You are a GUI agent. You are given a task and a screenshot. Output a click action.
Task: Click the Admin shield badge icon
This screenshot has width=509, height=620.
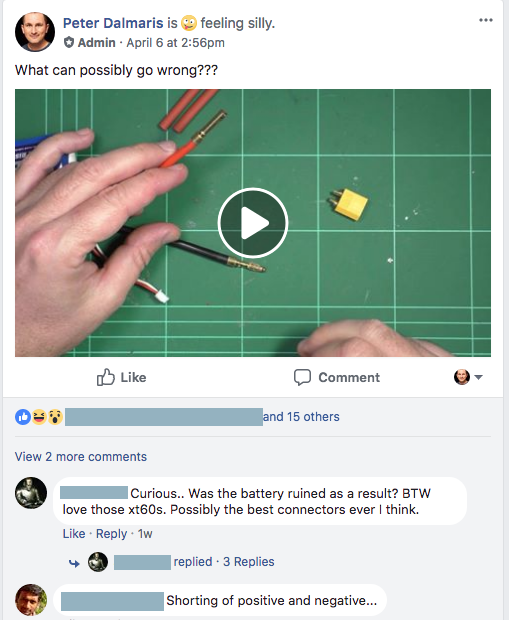tap(69, 42)
